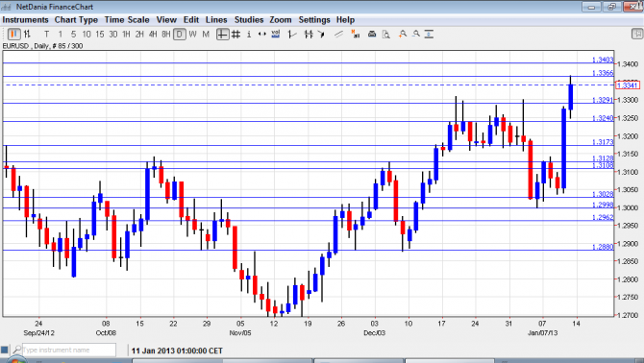Click the Jan/07/13 date axis label

(x=542, y=332)
